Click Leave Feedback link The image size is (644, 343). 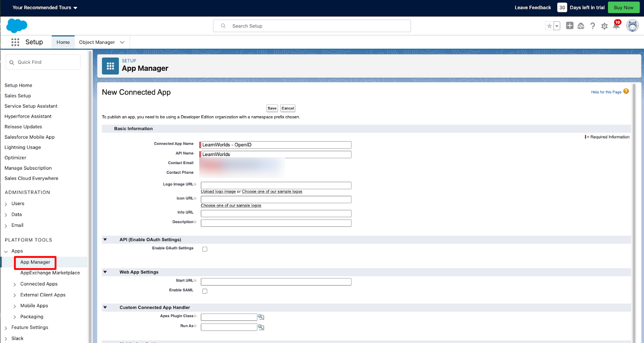[533, 8]
